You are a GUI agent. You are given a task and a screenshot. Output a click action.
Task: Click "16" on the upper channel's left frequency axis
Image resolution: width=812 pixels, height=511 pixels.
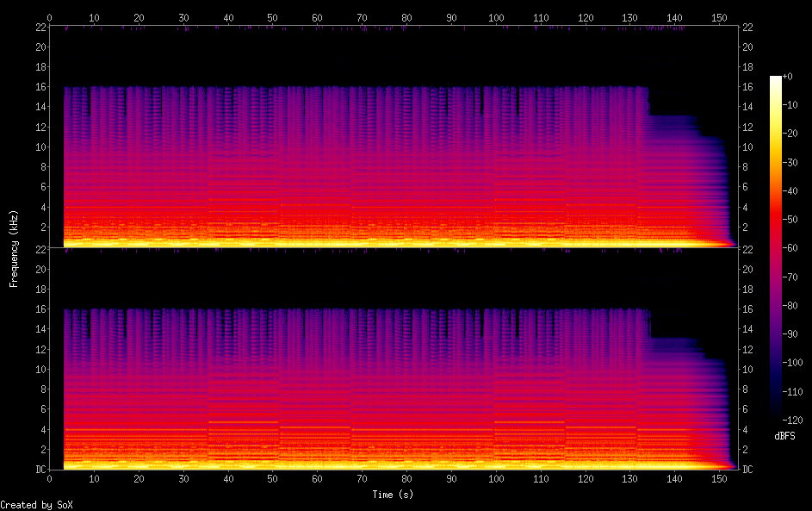[40, 86]
